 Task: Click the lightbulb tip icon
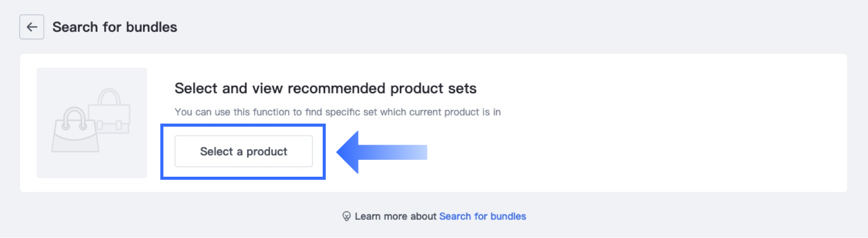(x=346, y=217)
